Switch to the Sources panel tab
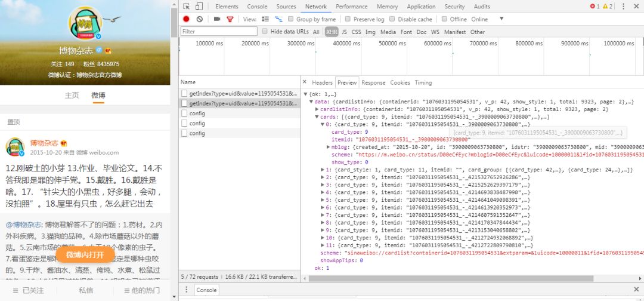The width and height of the screenshot is (644, 301). [286, 6]
